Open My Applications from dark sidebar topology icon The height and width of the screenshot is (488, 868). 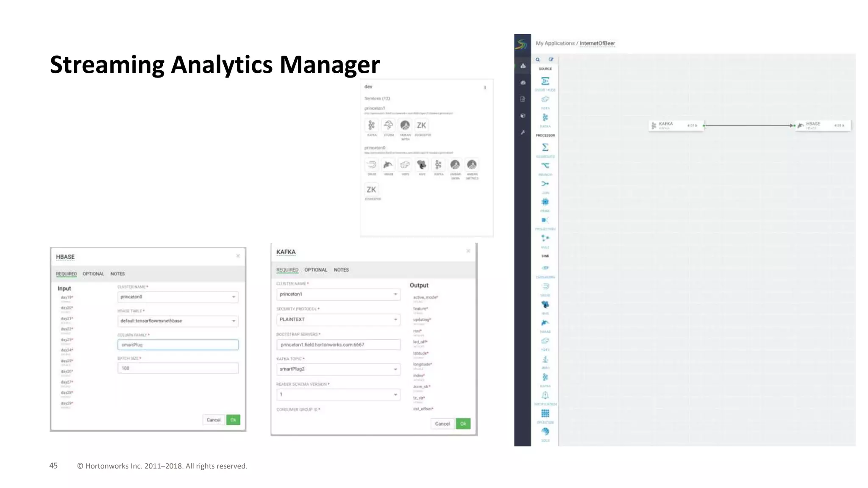[523, 66]
